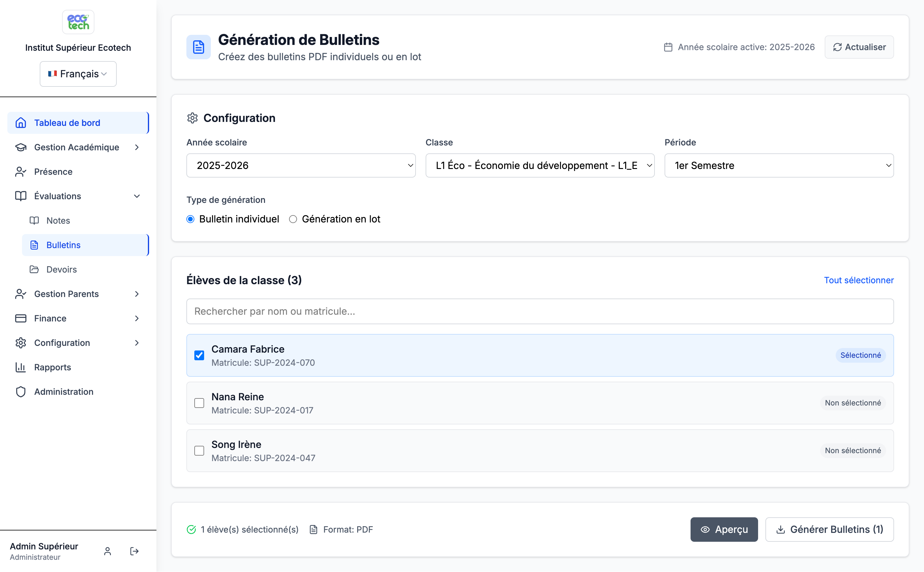Screen dimensions: 924x572
Task: Click the Devoirs folder icon
Action: click(x=35, y=269)
